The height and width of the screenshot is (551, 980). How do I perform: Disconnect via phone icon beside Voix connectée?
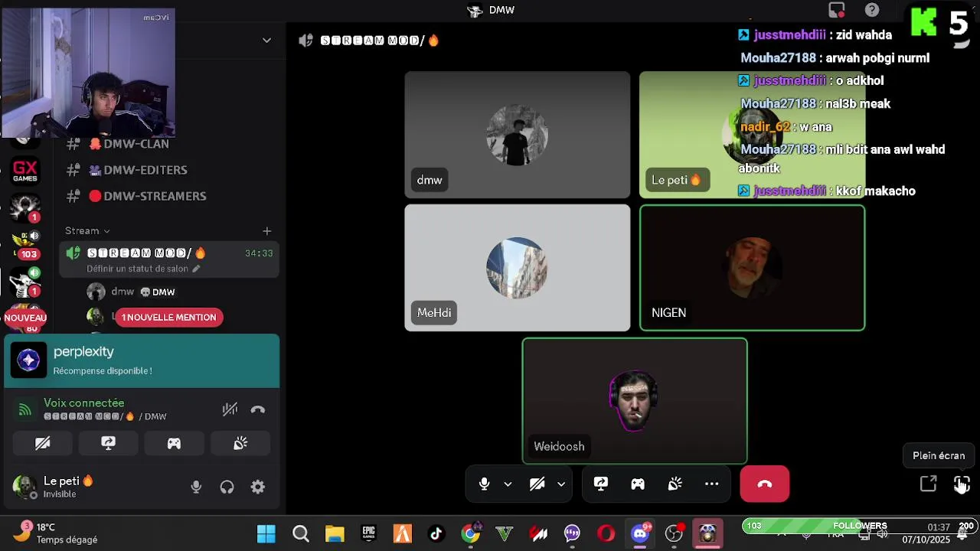pos(258,409)
